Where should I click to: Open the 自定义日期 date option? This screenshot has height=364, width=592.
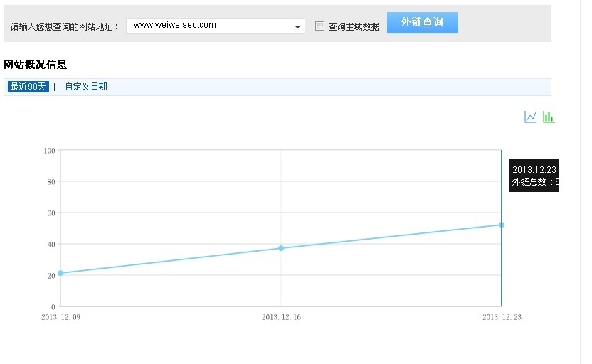86,87
